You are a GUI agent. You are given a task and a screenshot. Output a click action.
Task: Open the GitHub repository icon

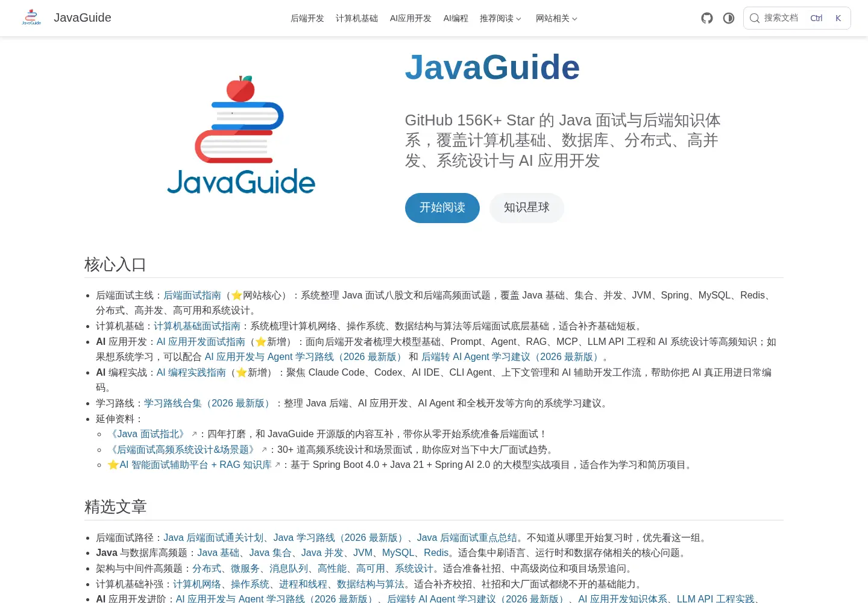pos(707,18)
